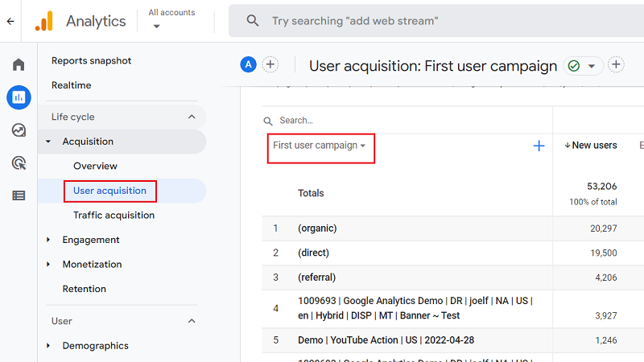Open Reports snapshot
644x362 pixels.
(91, 60)
